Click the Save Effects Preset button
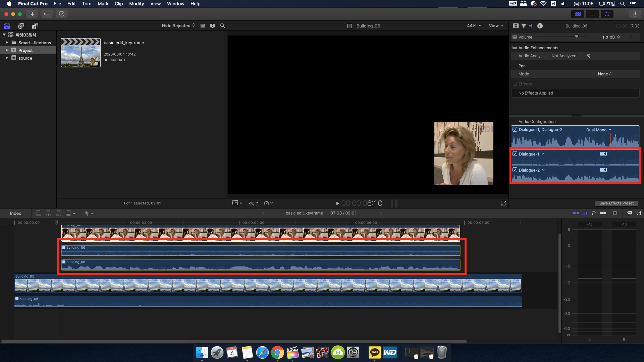644x362 pixels. point(616,203)
